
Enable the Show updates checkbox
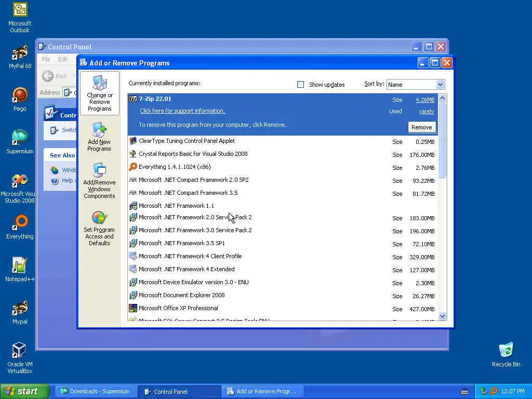tap(301, 85)
